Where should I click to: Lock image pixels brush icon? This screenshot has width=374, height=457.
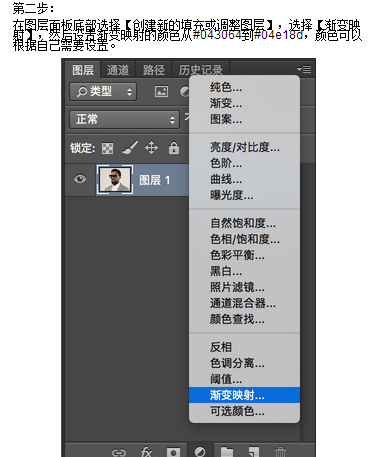130,147
